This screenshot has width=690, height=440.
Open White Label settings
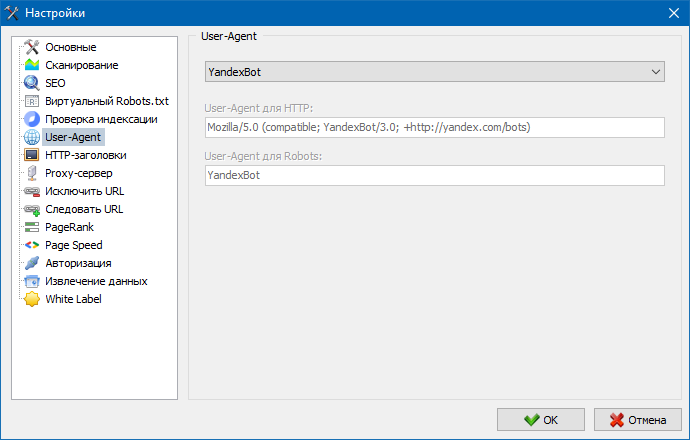click(x=73, y=299)
